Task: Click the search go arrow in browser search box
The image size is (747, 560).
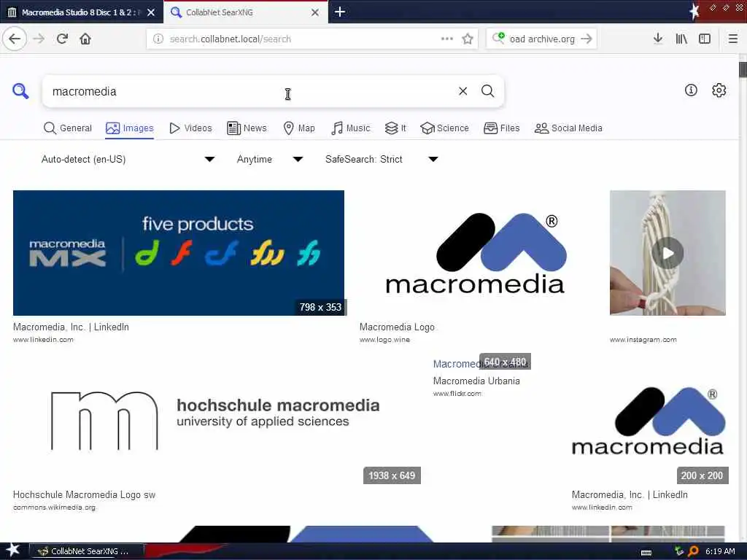Action: (587, 39)
